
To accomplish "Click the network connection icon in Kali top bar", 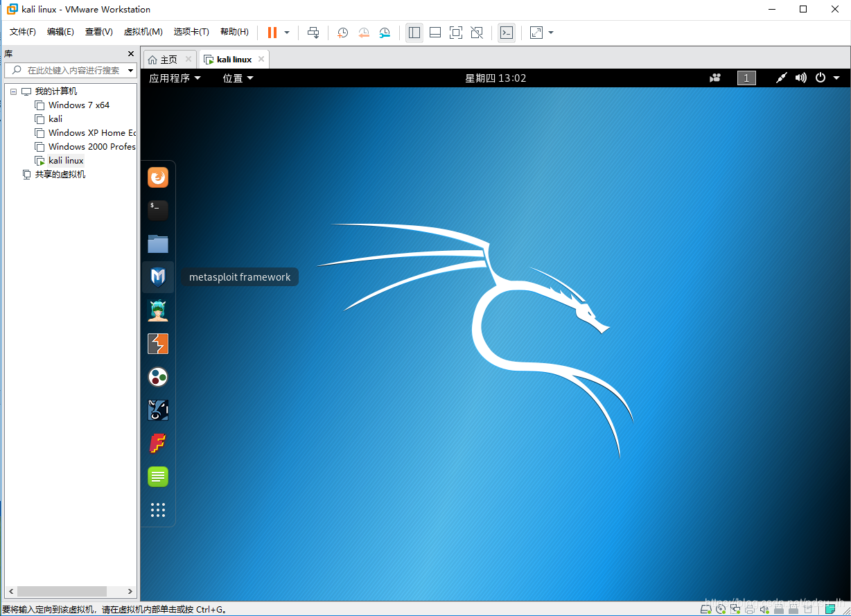I will pos(781,78).
